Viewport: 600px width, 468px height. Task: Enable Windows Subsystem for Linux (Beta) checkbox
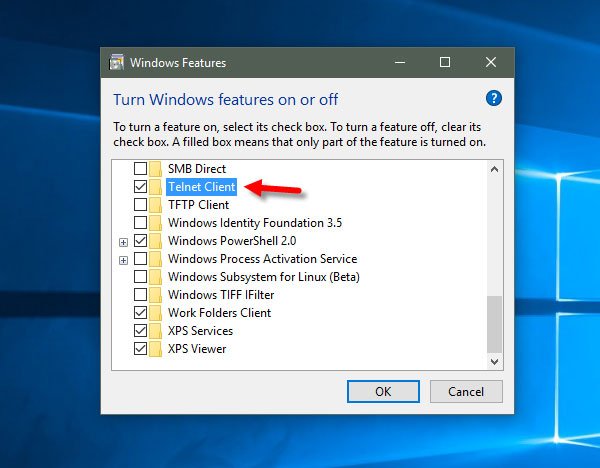pyautogui.click(x=140, y=277)
